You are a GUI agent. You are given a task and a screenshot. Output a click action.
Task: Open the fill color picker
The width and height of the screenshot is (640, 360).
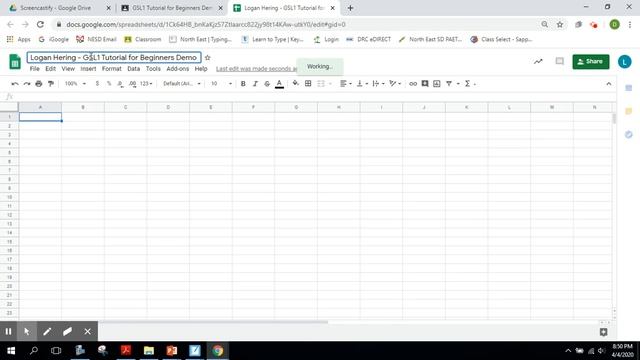[x=296, y=84]
